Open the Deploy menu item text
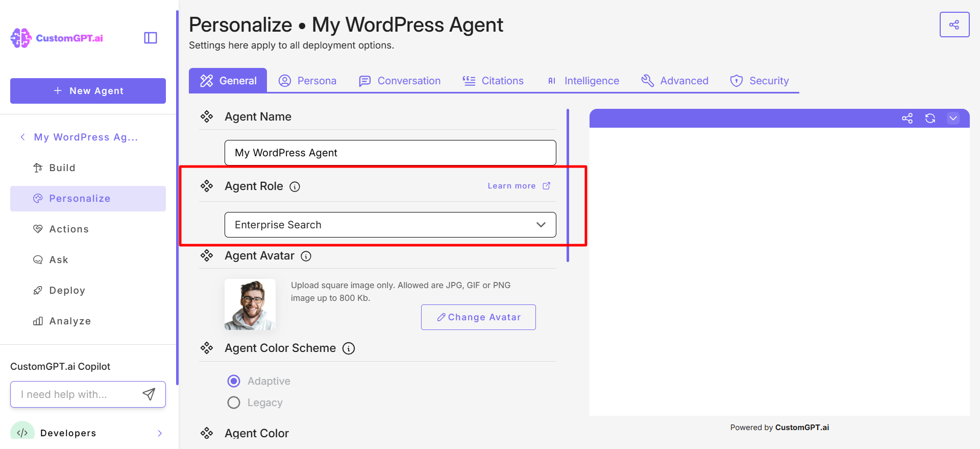 pyautogui.click(x=67, y=290)
